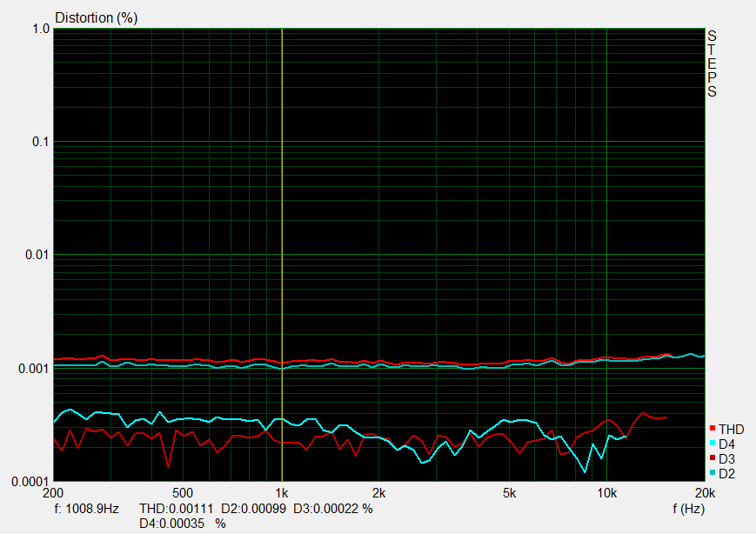
Task: Click the 2k x-axis tick label
Action: coord(379,493)
